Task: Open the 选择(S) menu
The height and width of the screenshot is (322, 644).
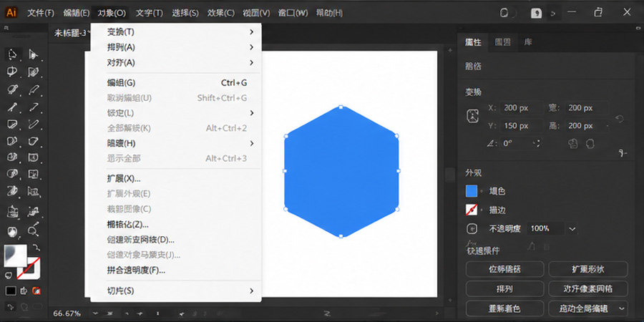Action: tap(185, 13)
